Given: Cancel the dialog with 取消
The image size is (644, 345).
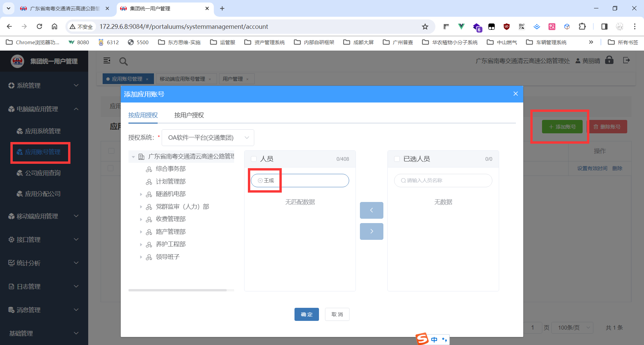Looking at the screenshot, I should [x=337, y=314].
